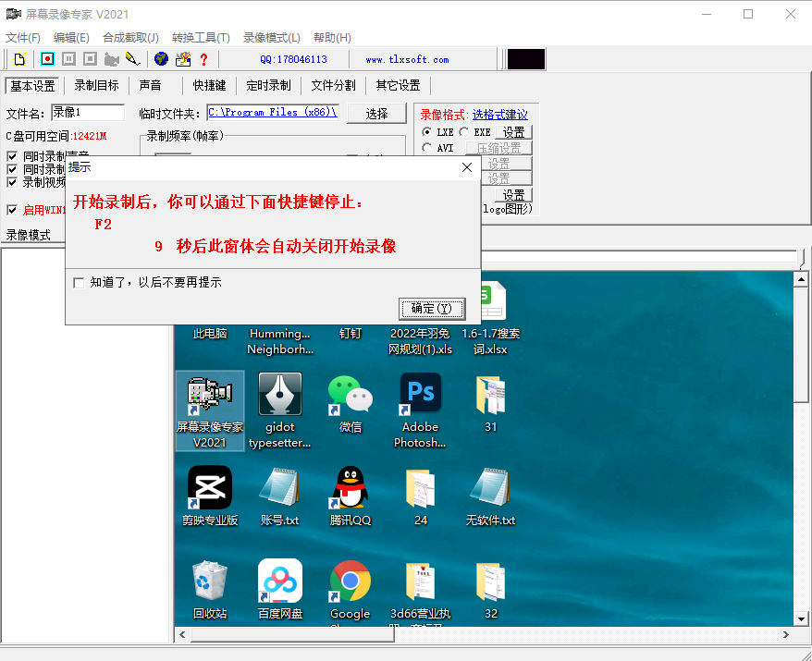Screen dimensions: 812x661
Task: Check the '知道了，以后不要再提示' checkbox
Action: tap(79, 283)
